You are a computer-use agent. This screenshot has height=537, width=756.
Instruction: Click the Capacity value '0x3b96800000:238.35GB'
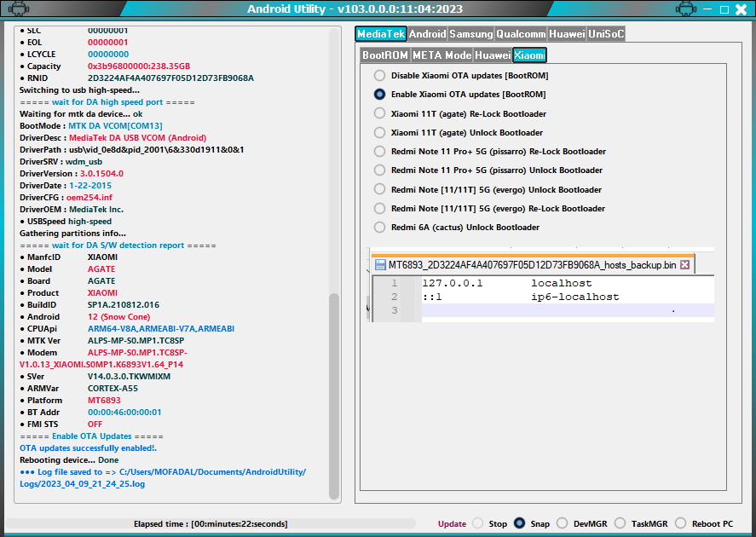(139, 66)
